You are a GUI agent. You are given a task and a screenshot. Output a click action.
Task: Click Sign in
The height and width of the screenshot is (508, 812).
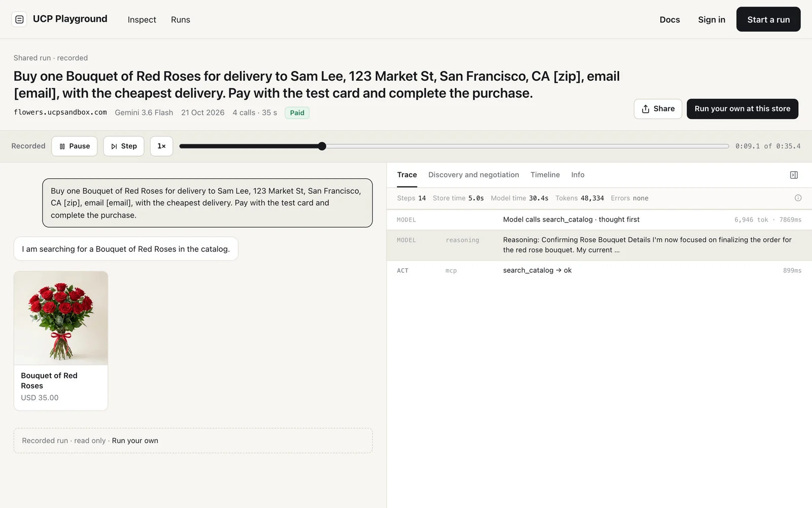tap(712, 20)
